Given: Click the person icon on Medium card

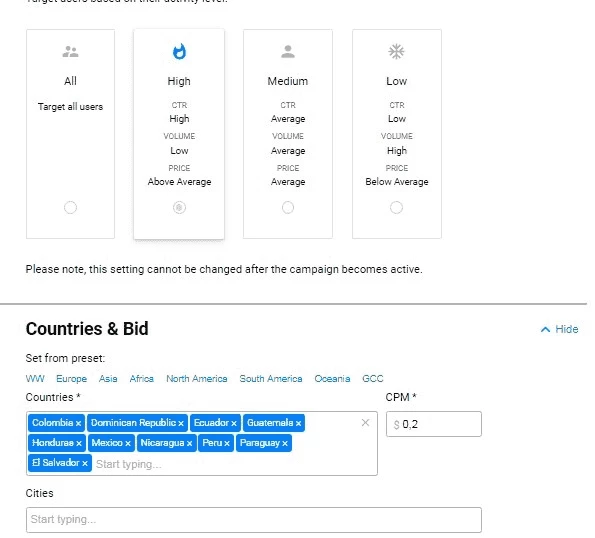Looking at the screenshot, I should (288, 52).
